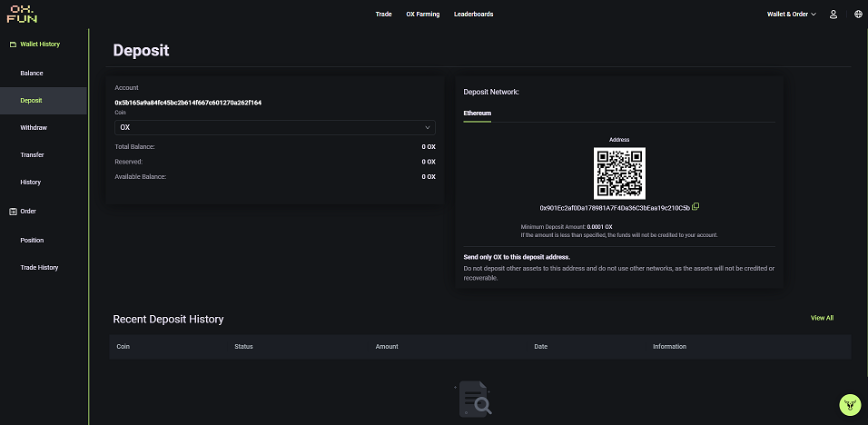Open the OX coin selection dropdown

(274, 127)
